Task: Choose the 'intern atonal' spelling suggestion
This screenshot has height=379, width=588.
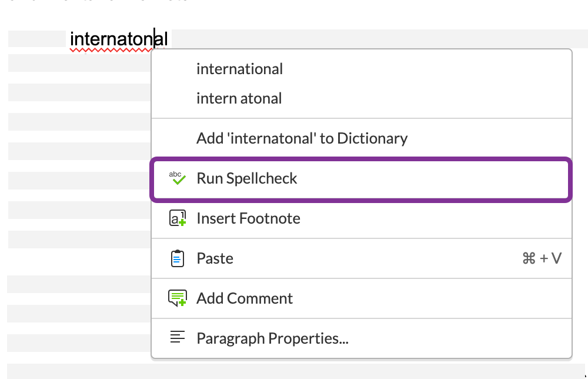Action: [362, 98]
